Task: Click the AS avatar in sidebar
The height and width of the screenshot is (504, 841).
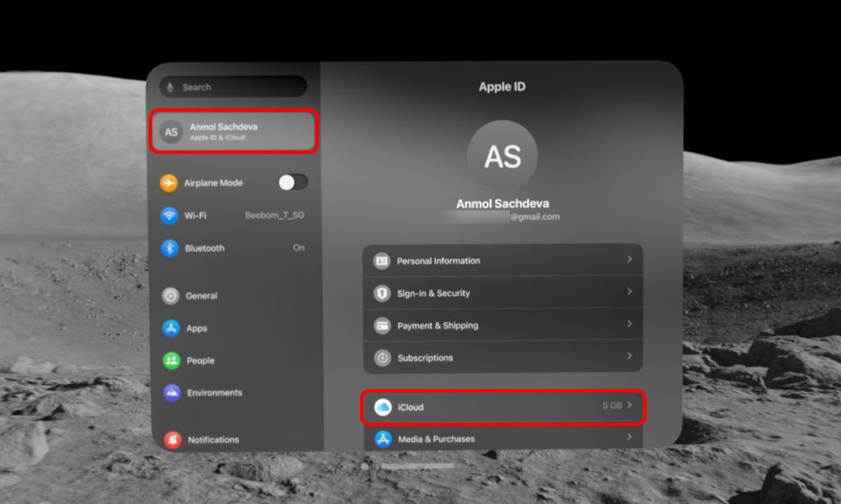Action: (x=171, y=132)
